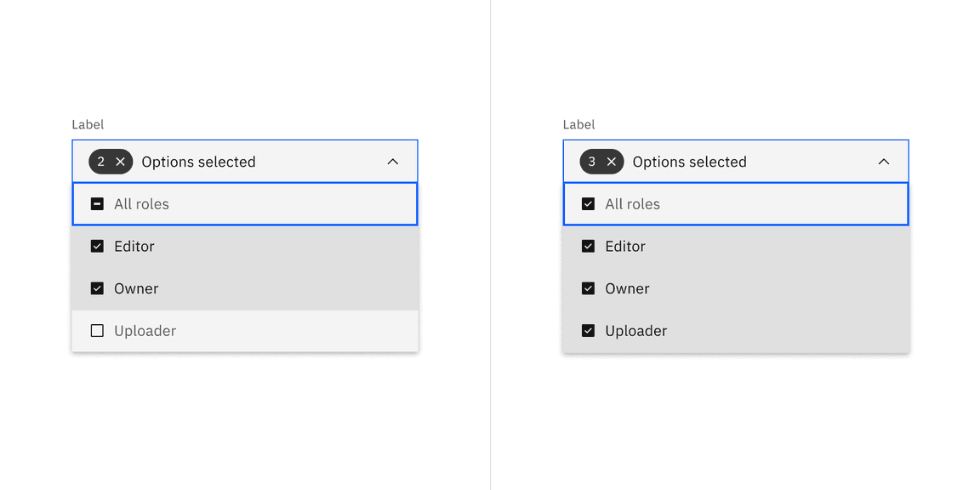Click the Label text above the right dropdown
The width and height of the screenshot is (980, 490).
point(578,124)
